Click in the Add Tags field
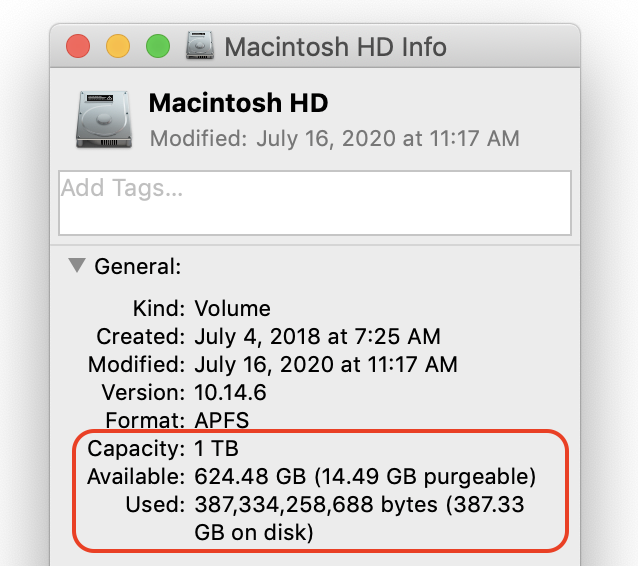638x566 pixels. (x=315, y=203)
